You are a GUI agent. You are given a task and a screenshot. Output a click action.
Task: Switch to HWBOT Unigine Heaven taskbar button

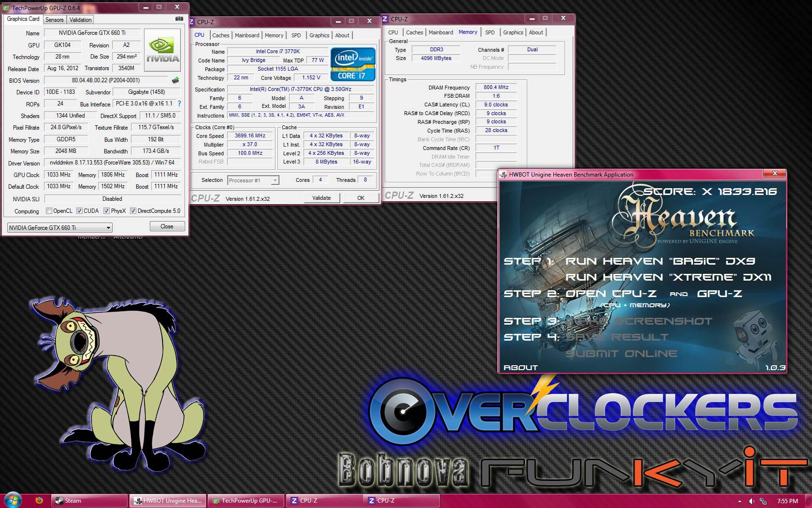(x=168, y=501)
